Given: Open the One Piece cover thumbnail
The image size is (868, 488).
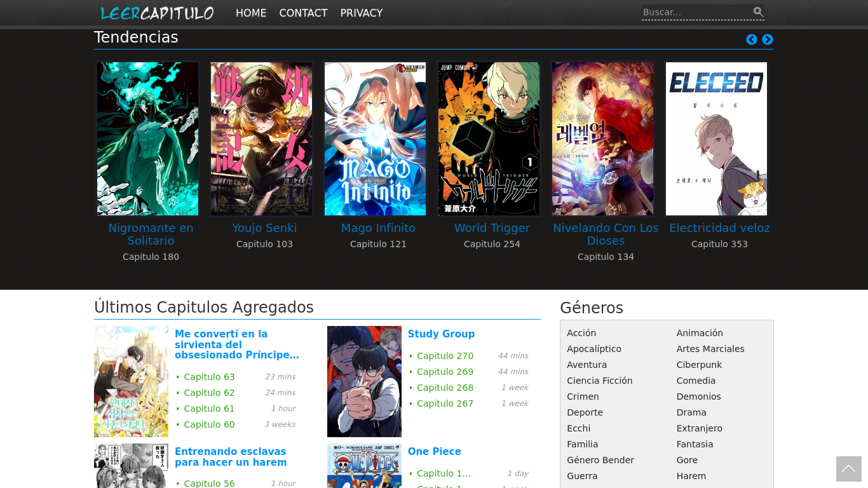Looking at the screenshot, I should 364,466.
